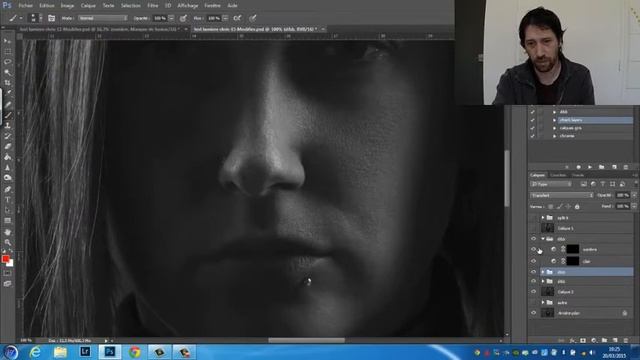Open the Fichier menu
640x360 pixels.
coord(25,6)
